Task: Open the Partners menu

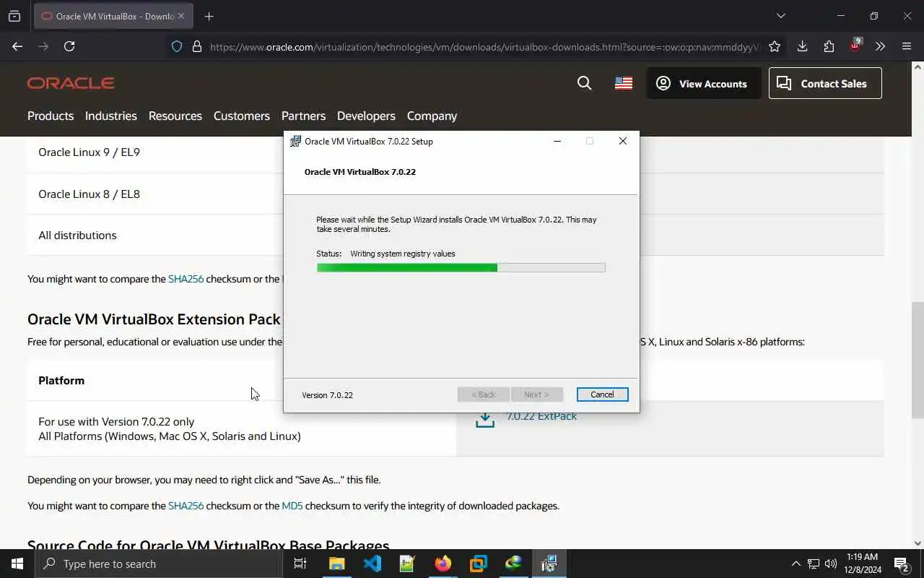Action: 303,116
